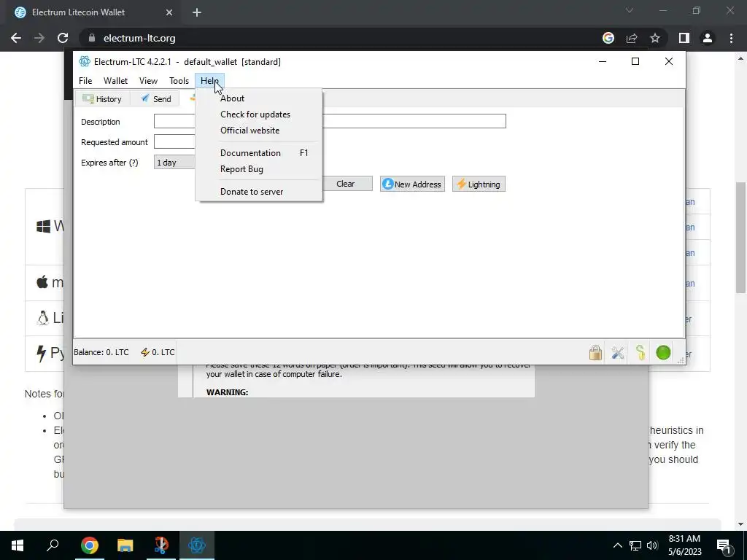Switch to the History tab
Image resolution: width=747 pixels, height=560 pixels.
pos(102,98)
